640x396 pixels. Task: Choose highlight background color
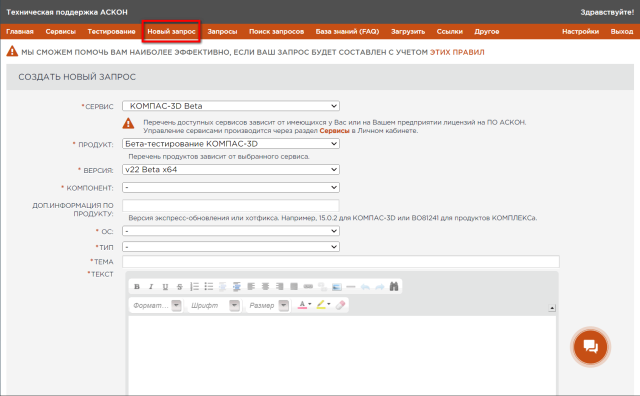[x=323, y=305]
